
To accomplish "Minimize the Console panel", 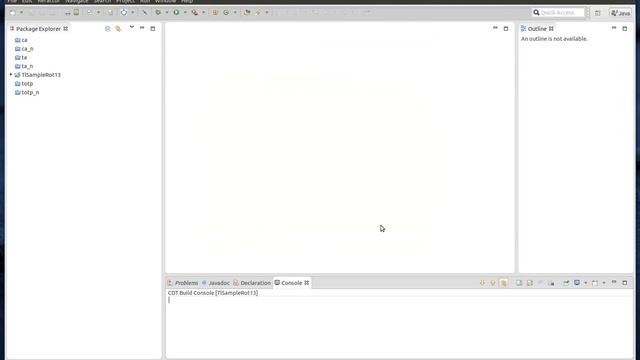I will 614,282.
